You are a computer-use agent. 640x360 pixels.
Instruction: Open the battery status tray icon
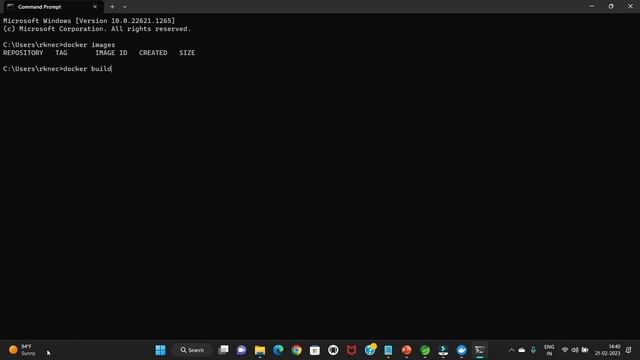click(x=585, y=350)
